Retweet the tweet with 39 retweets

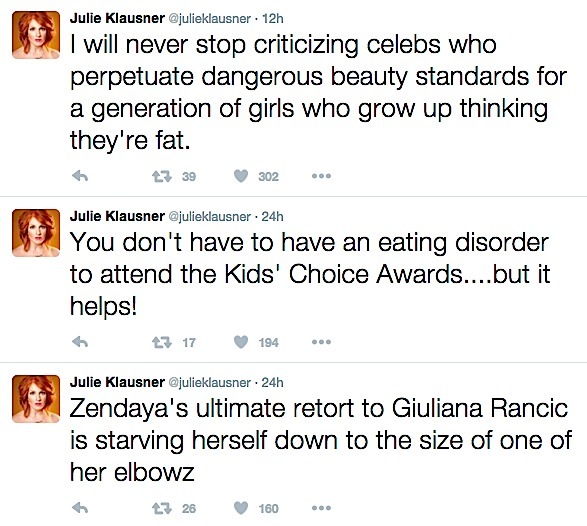162,176
